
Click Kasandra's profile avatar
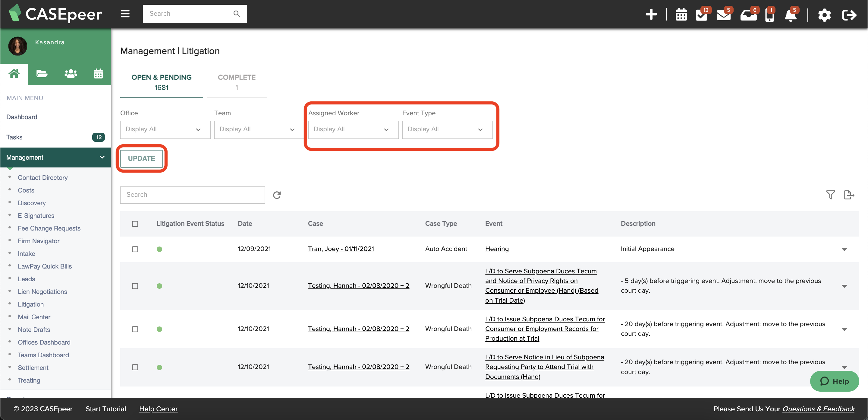click(17, 46)
